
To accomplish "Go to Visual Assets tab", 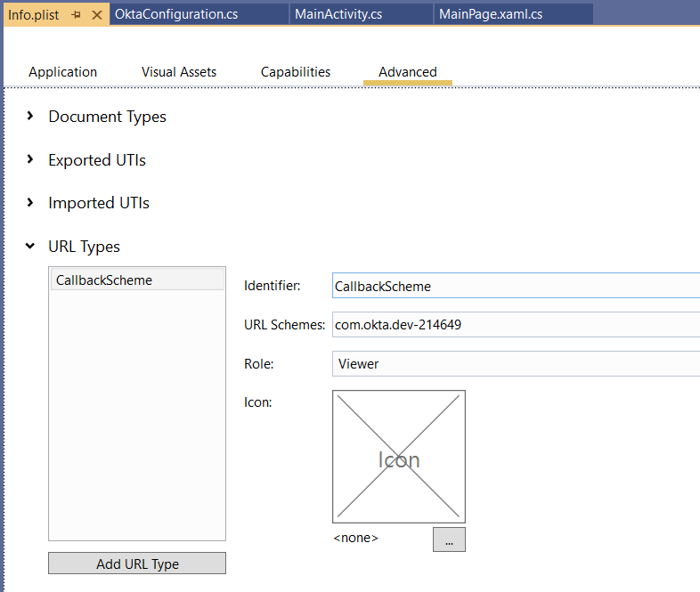I will [179, 72].
